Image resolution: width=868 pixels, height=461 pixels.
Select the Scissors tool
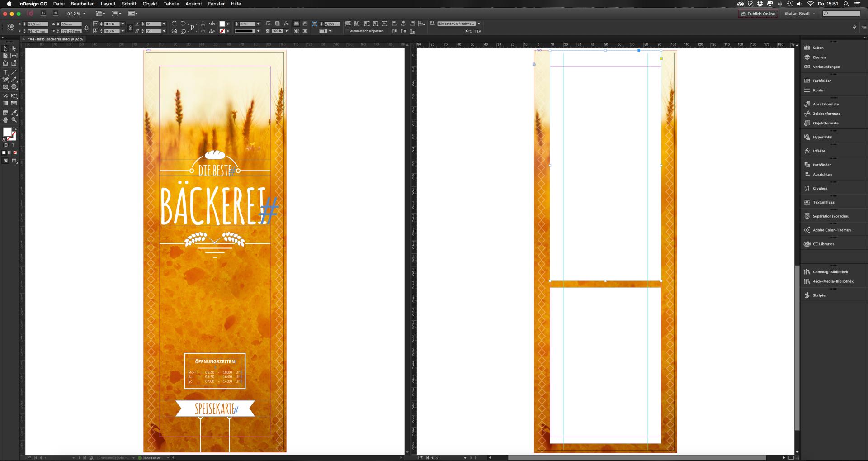[5, 96]
